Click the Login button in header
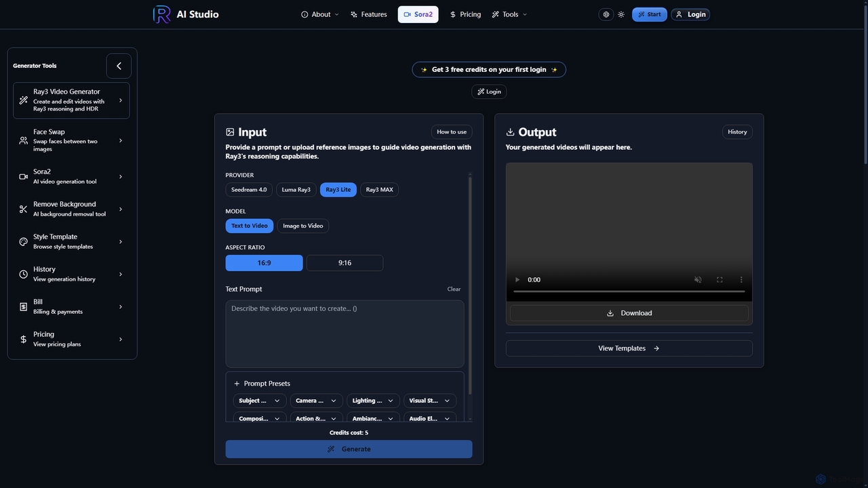This screenshot has height=488, width=868. pyautogui.click(x=690, y=14)
